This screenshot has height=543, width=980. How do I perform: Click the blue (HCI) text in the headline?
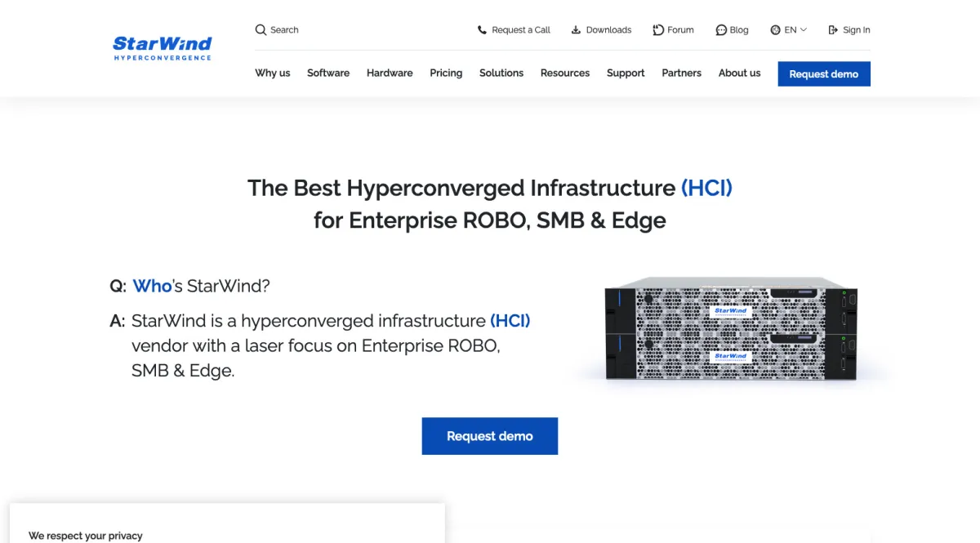click(706, 188)
